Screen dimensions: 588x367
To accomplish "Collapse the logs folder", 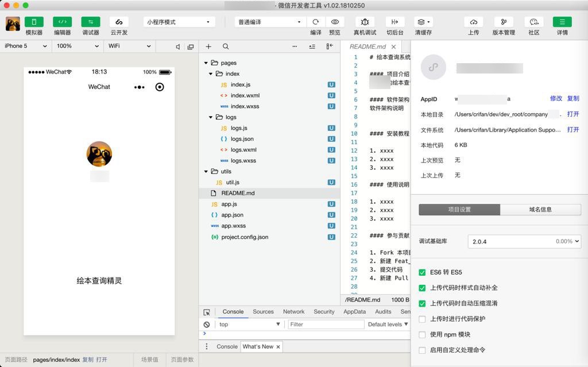I will click(211, 118).
